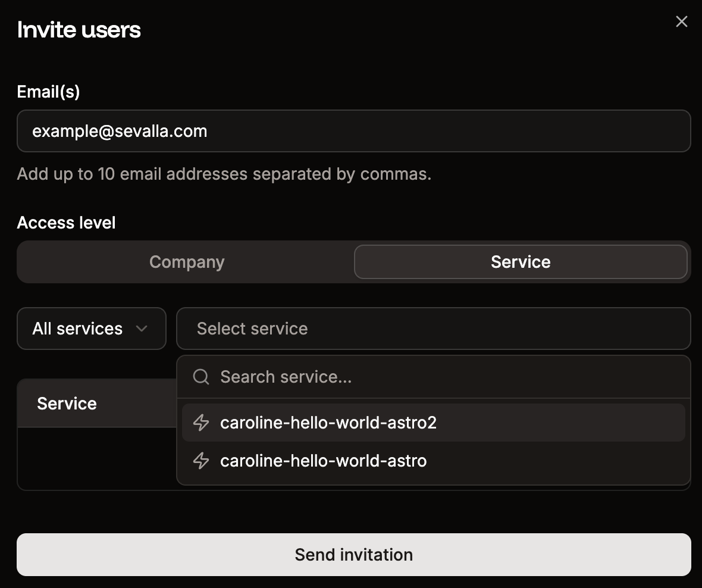The height and width of the screenshot is (588, 702).
Task: Click the Email(s) field label
Action: (48, 92)
